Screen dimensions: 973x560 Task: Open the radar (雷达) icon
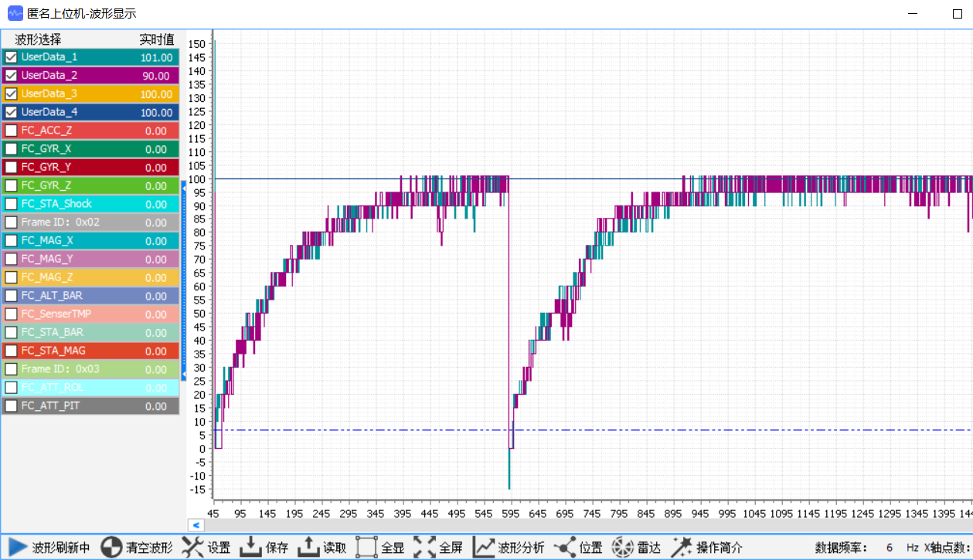[623, 548]
